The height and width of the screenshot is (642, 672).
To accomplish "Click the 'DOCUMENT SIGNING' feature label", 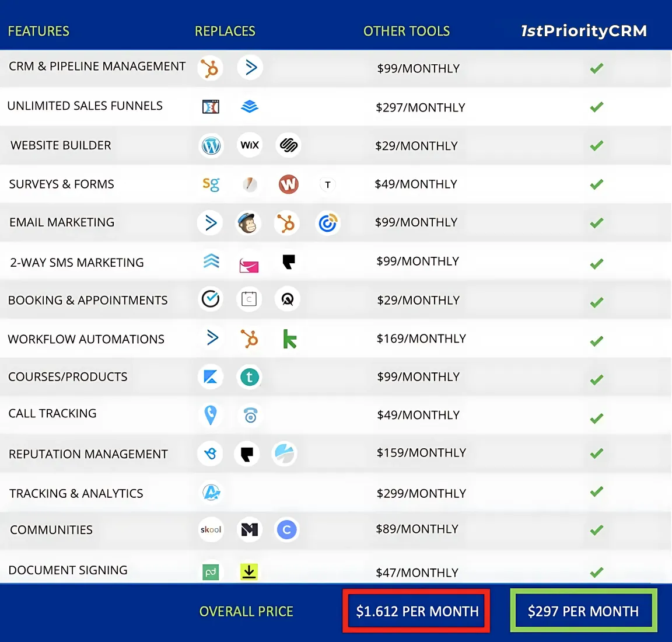I will point(68,570).
